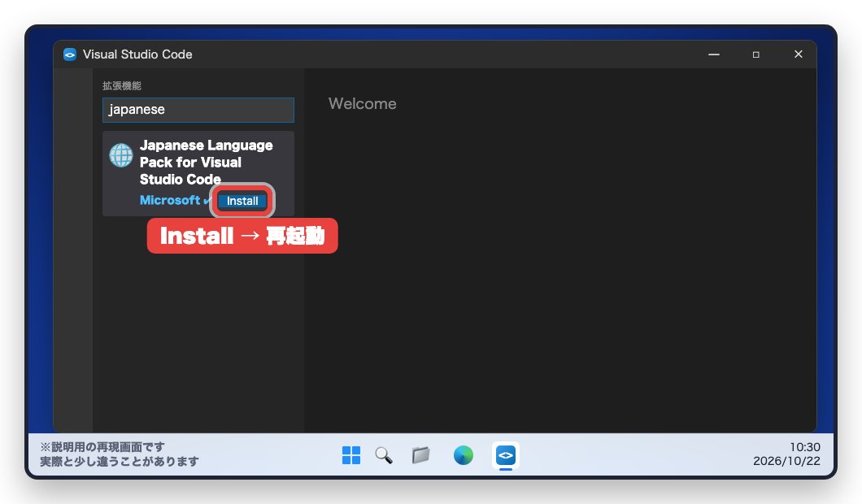
Task: Click the Visual Studio Code window title text
Action: (x=137, y=54)
